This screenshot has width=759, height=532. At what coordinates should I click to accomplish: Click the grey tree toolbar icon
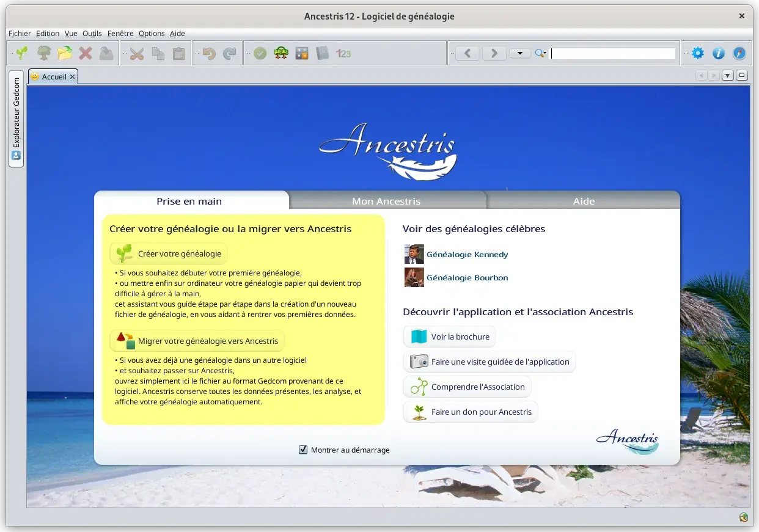coord(44,54)
